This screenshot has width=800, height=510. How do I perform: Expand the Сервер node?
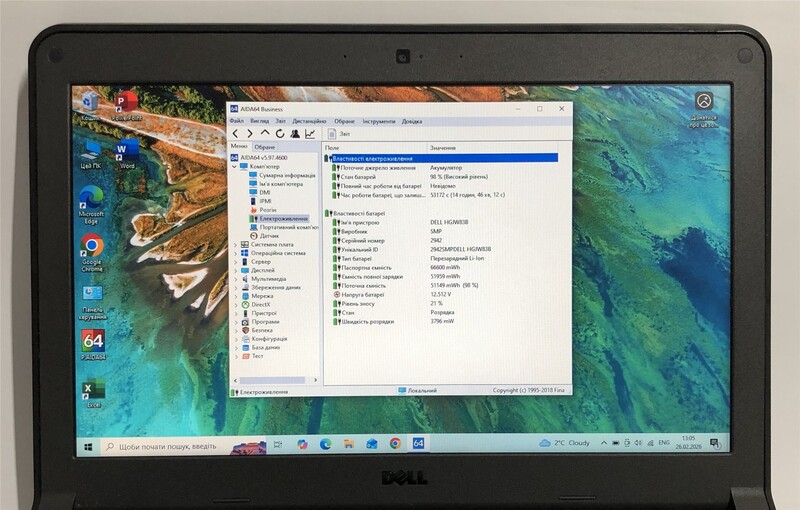coord(235,262)
